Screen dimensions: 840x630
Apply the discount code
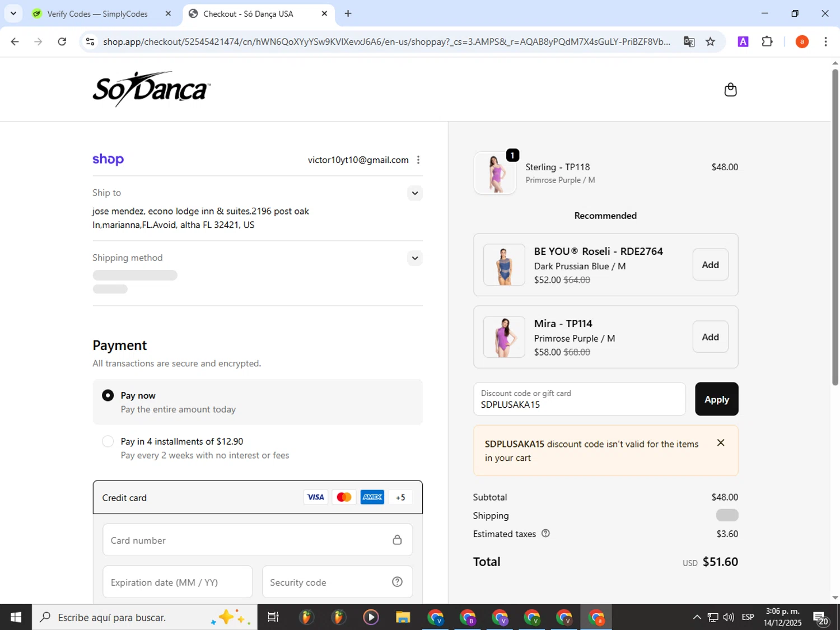(716, 399)
